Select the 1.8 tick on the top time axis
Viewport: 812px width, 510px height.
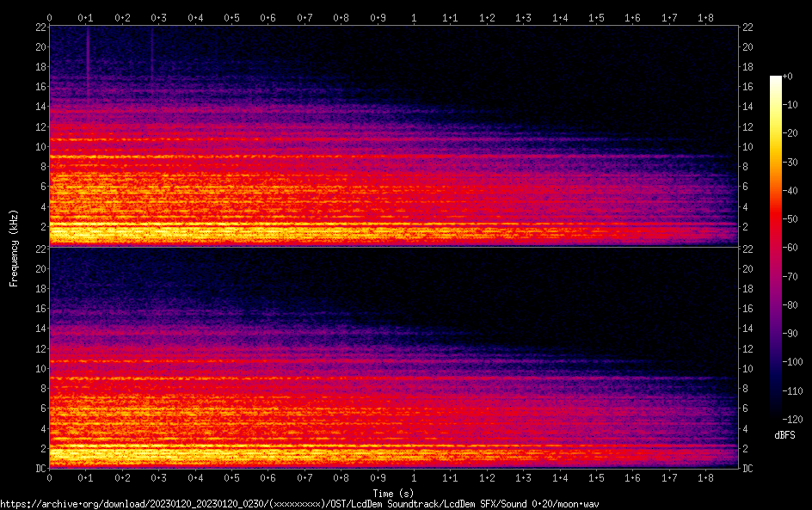coord(705,17)
